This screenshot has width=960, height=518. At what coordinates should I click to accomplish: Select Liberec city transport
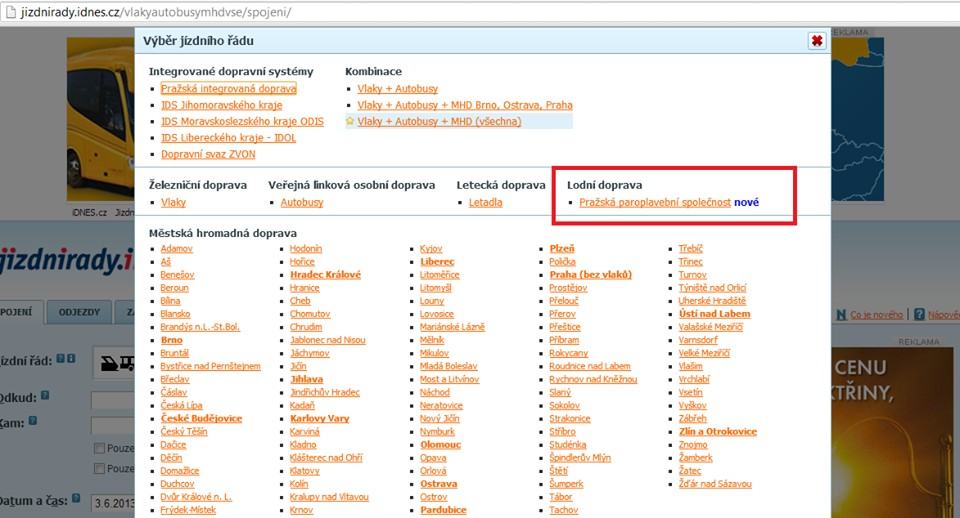(437, 261)
